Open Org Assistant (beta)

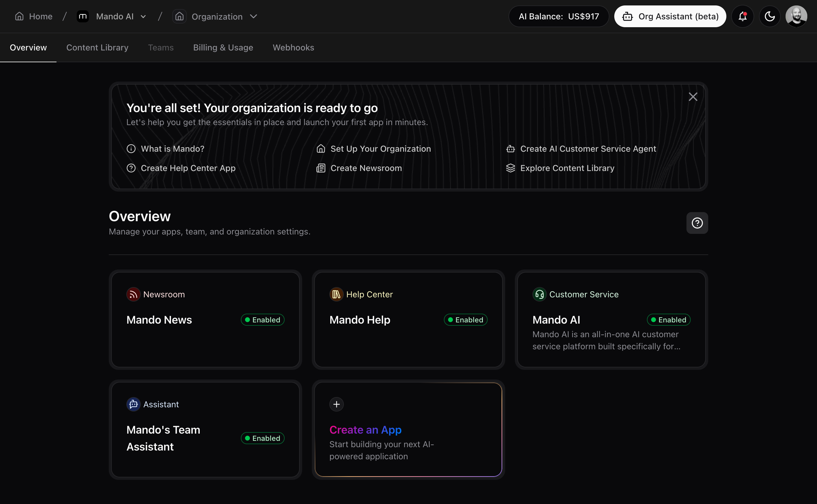[670, 16]
